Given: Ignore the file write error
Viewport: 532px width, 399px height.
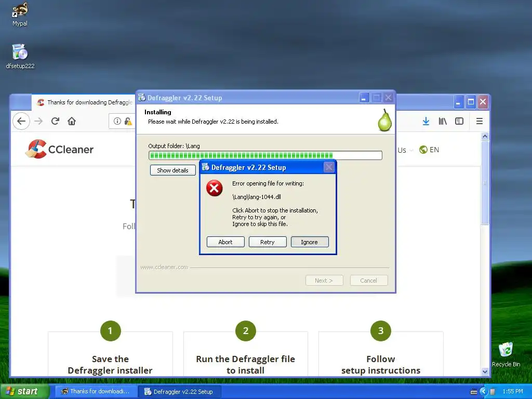Looking at the screenshot, I should click(x=310, y=242).
